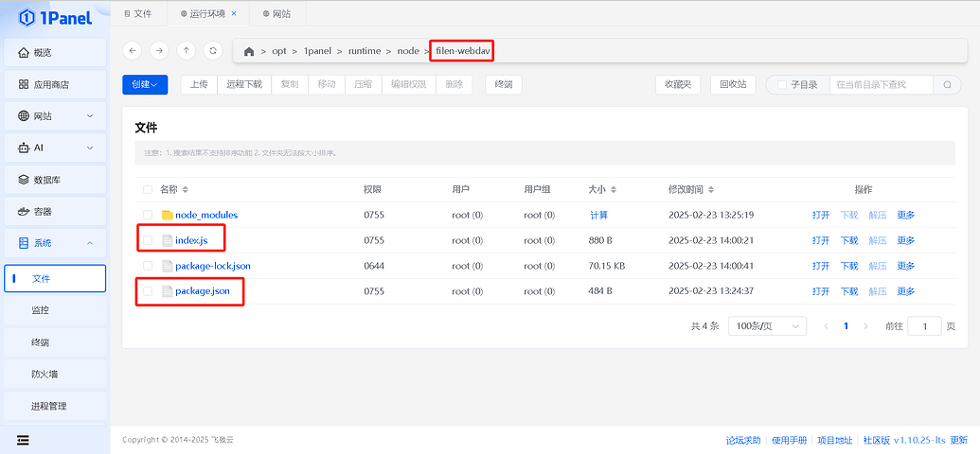Check the node_modules row checkbox

tap(148, 215)
